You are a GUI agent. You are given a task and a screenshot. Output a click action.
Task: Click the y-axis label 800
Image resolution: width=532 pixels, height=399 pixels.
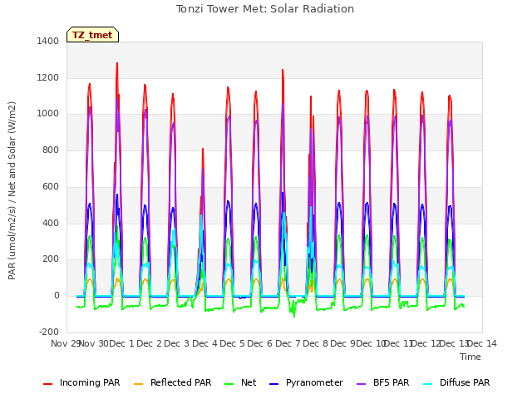pyautogui.click(x=51, y=150)
